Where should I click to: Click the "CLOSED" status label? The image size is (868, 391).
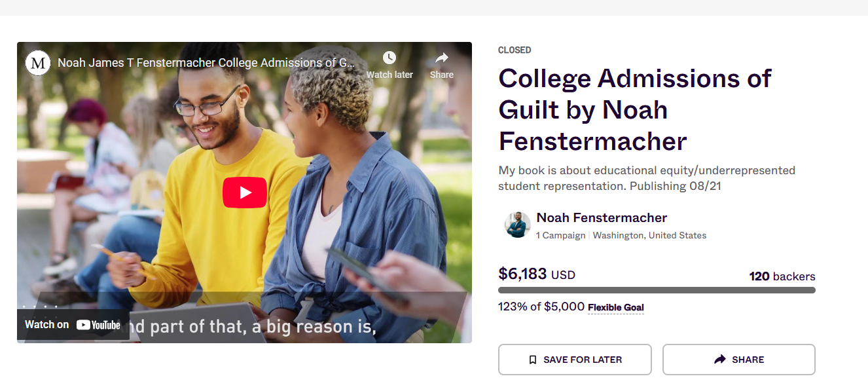[515, 50]
